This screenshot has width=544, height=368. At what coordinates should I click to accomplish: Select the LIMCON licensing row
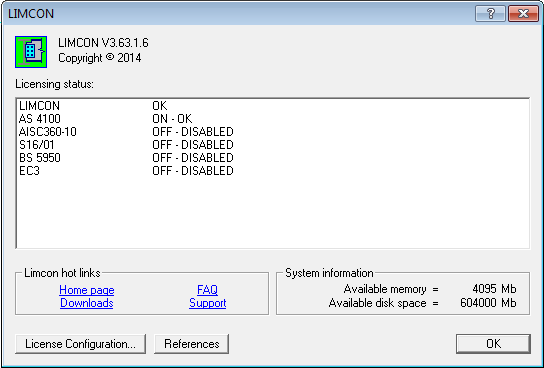click(273, 106)
